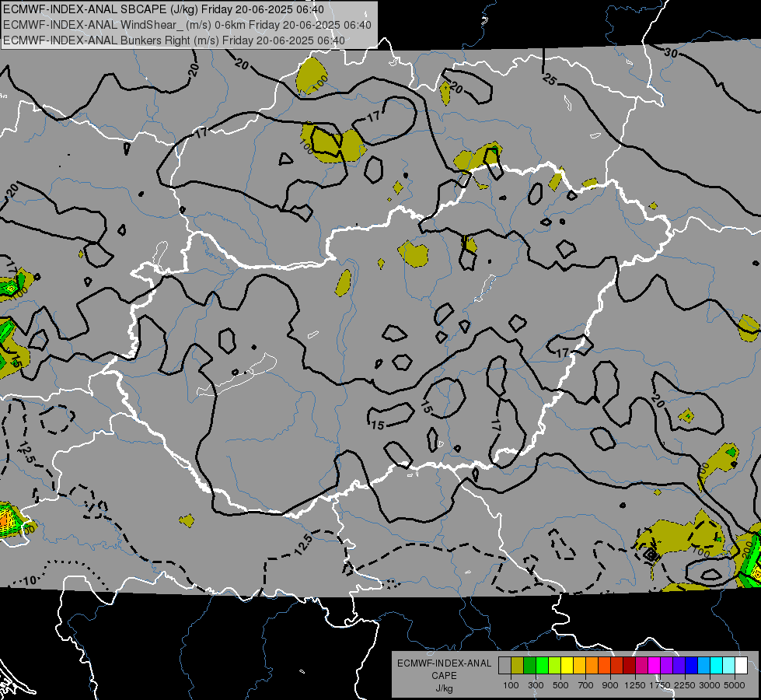Click the contour label 200

click(749, 549)
